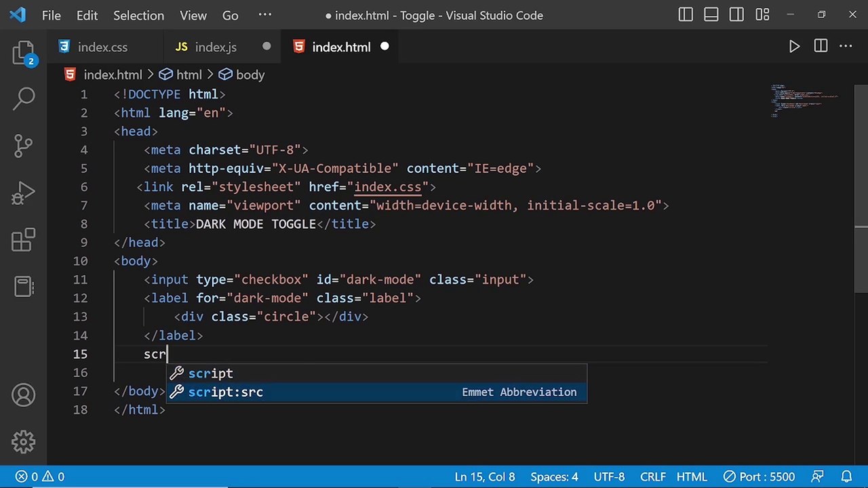This screenshot has width=868, height=488.
Task: Run the file with play button
Action: point(794,47)
